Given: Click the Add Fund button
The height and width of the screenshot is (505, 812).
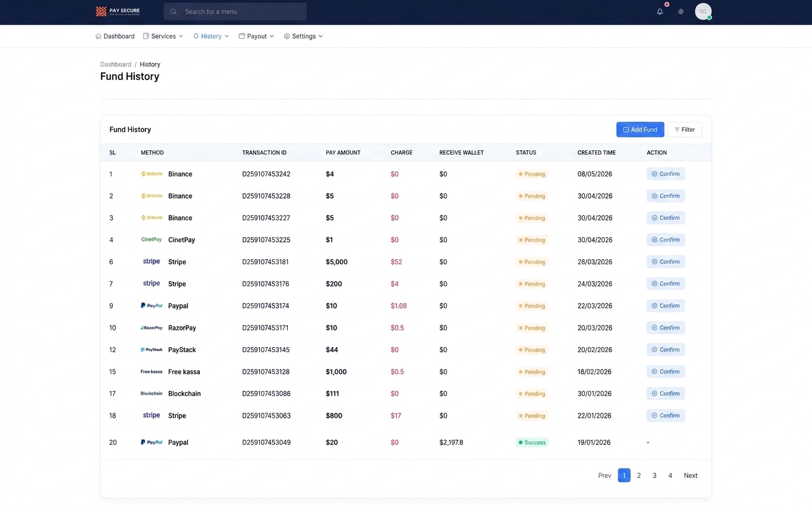Looking at the screenshot, I should (x=640, y=129).
